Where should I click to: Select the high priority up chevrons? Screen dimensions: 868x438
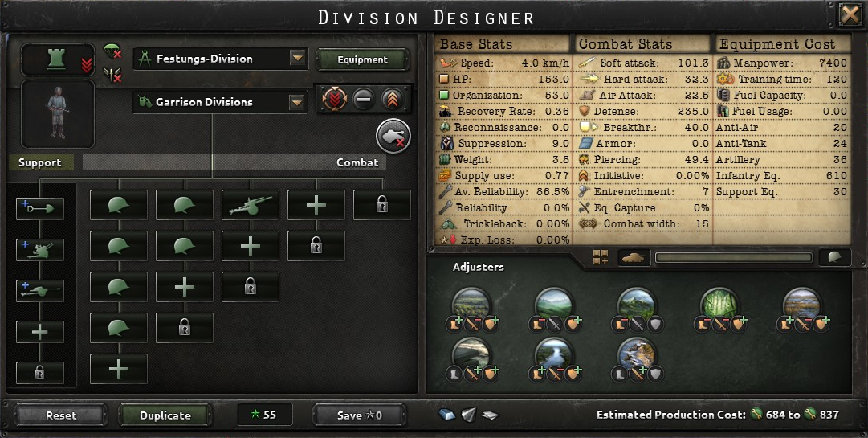pos(392,100)
